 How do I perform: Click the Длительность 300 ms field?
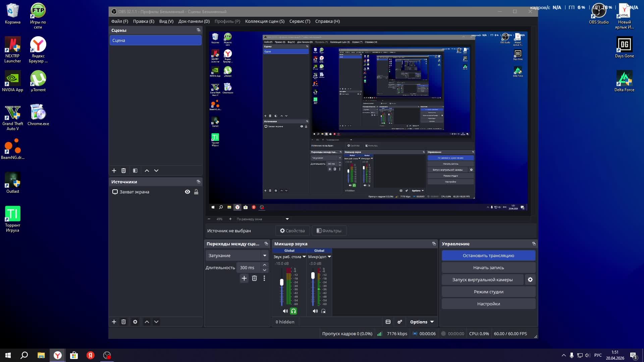pyautogui.click(x=249, y=267)
